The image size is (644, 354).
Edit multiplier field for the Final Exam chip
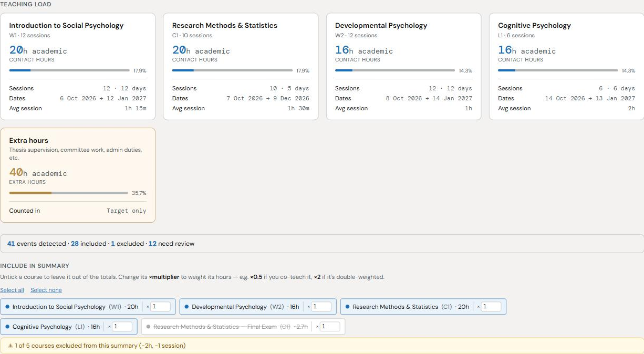coord(330,327)
